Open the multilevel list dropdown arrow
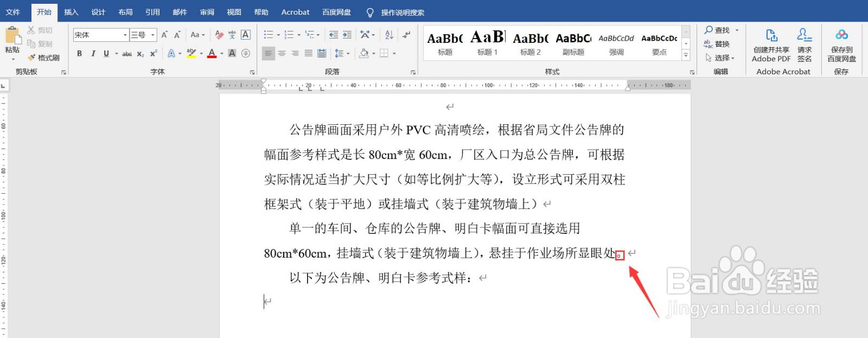Screen dimensions: 868x338 pyautogui.click(x=318, y=35)
